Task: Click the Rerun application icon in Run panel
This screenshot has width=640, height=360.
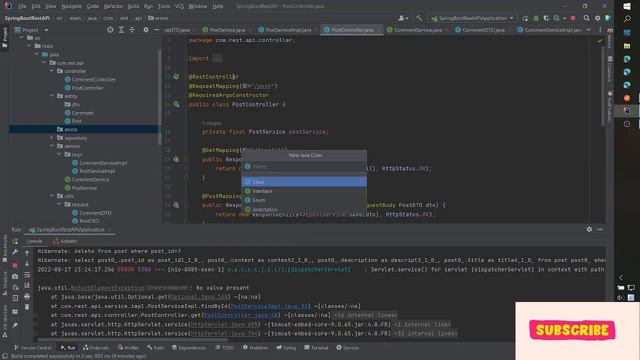Action: (x=15, y=242)
